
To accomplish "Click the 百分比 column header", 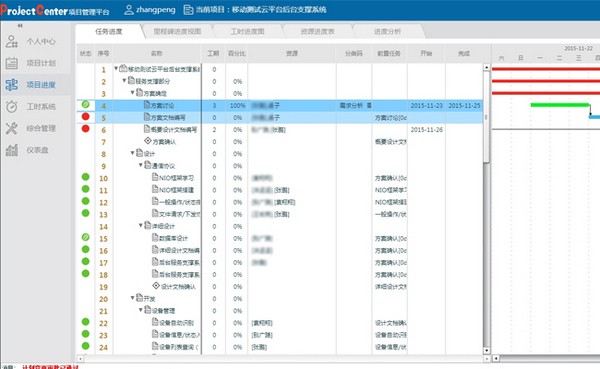I will [236, 54].
